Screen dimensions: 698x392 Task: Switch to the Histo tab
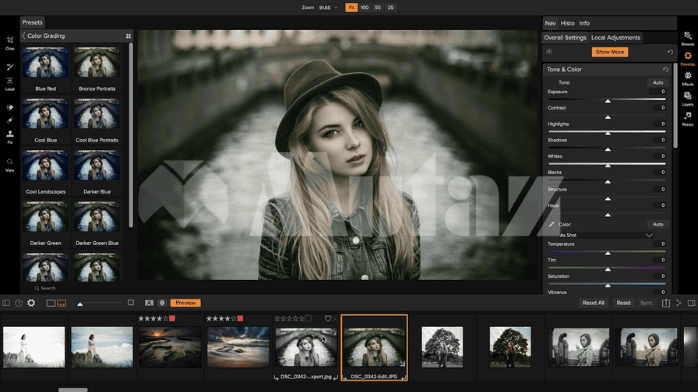point(568,23)
